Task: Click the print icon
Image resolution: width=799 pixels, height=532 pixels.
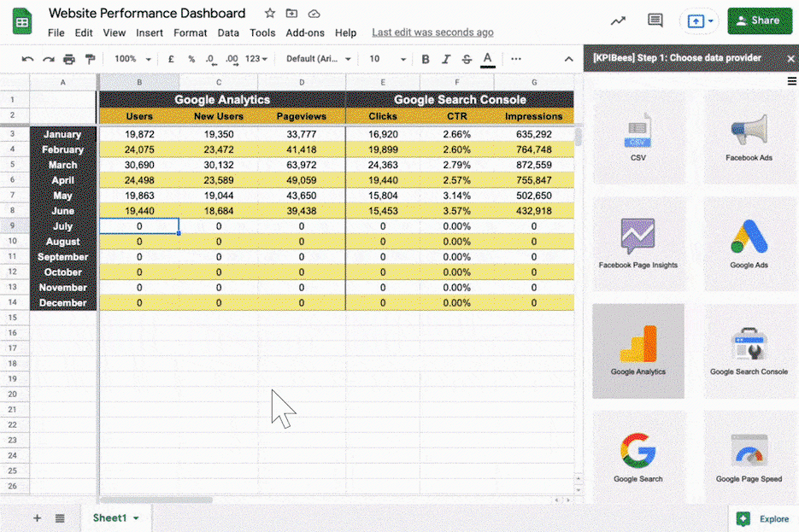Action: [x=68, y=58]
